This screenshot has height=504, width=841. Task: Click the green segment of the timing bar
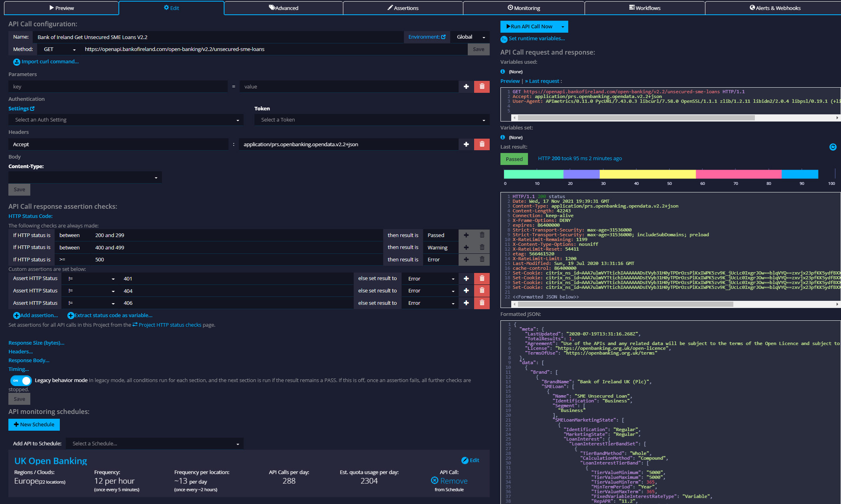coord(534,174)
